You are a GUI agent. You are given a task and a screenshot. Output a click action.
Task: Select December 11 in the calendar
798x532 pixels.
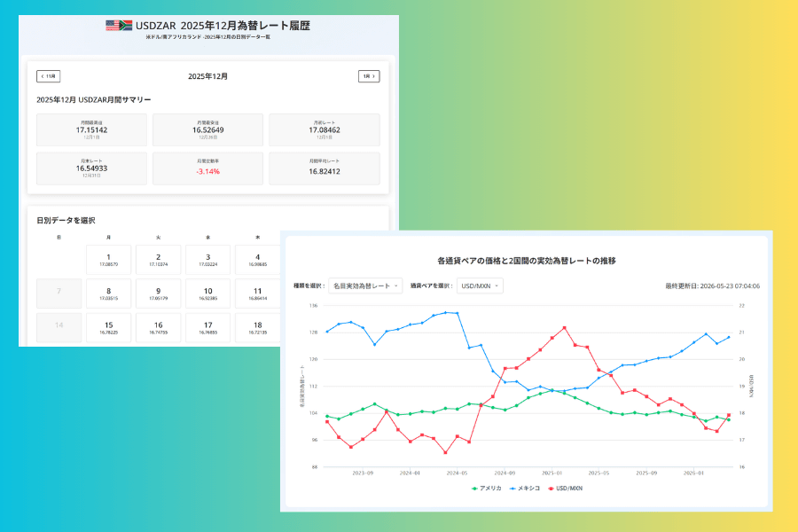[x=257, y=293]
